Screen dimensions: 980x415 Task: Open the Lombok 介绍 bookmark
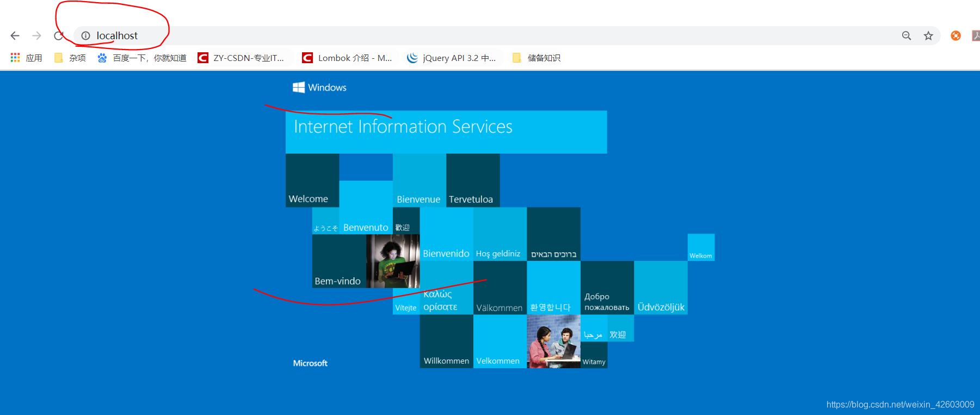point(347,58)
